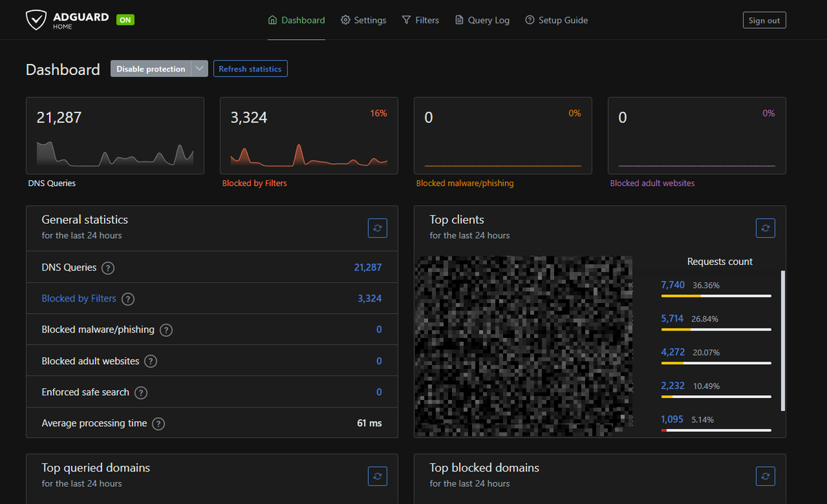Show help for Blocked malware/phishing statistic
The width and height of the screenshot is (827, 504).
tap(166, 330)
